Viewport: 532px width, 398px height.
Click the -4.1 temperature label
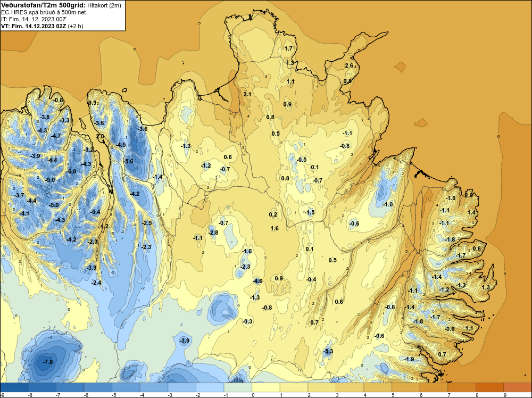24,214
